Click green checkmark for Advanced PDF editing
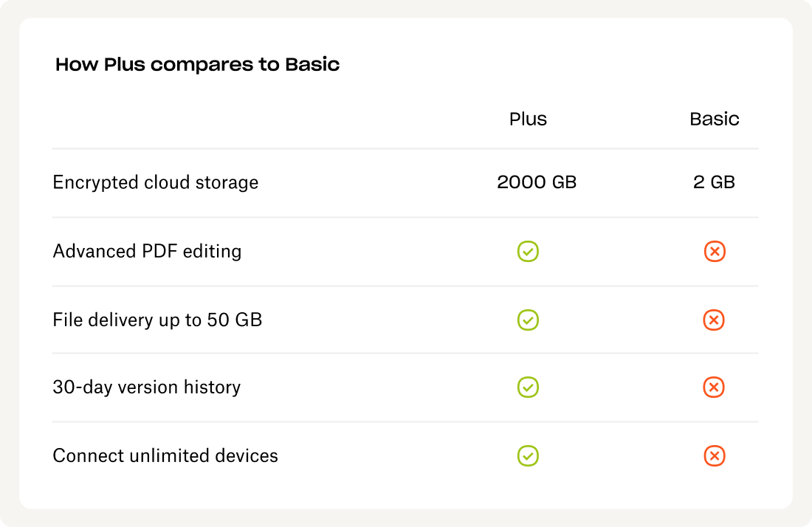 pos(528,252)
